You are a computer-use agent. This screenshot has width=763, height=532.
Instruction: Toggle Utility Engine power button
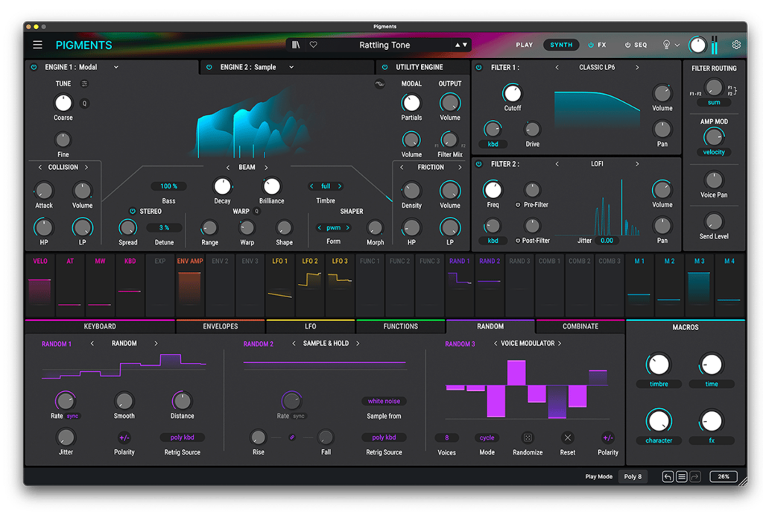pos(385,67)
